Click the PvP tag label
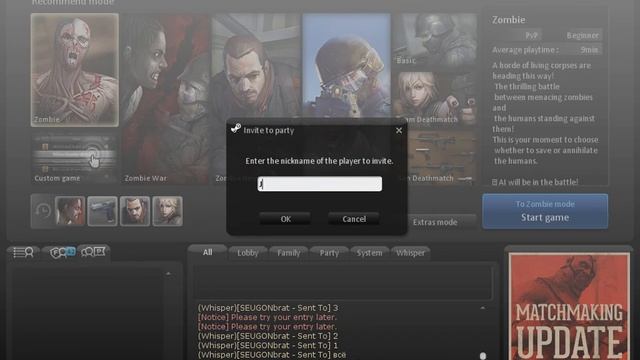 click(531, 36)
